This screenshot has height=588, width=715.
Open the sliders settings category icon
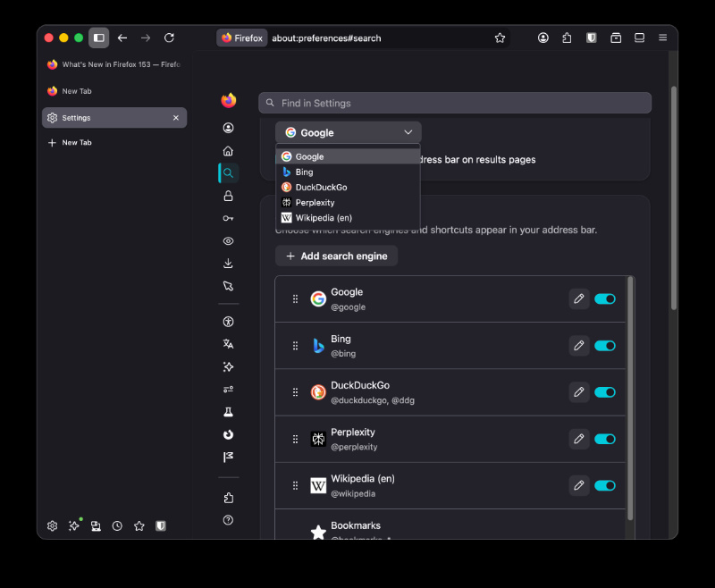[229, 390]
